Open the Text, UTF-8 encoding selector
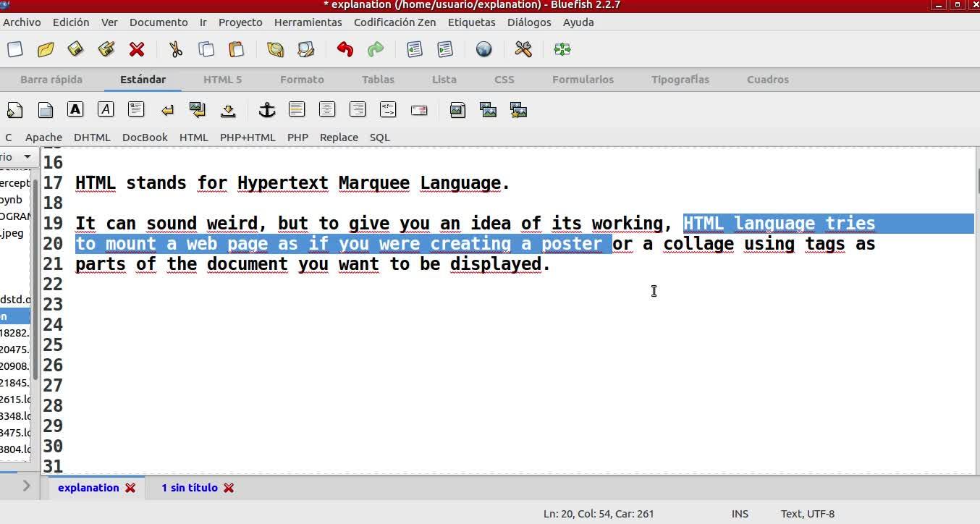Image resolution: width=980 pixels, height=524 pixels. point(807,514)
